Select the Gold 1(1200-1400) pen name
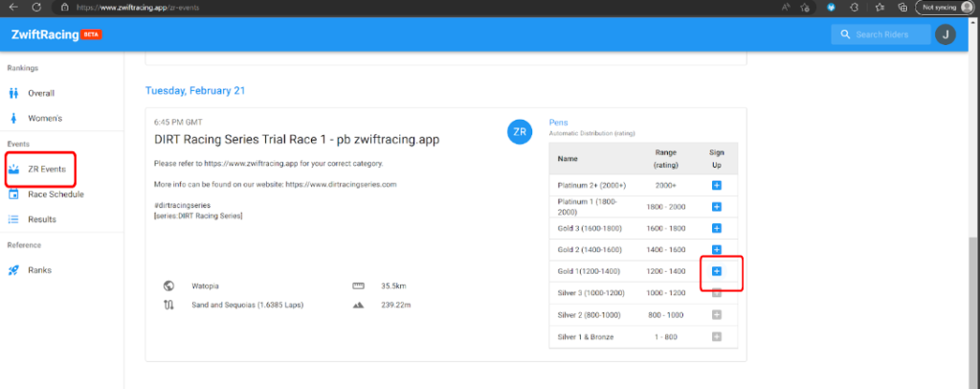Screen dimensions: 980x389 587,271
